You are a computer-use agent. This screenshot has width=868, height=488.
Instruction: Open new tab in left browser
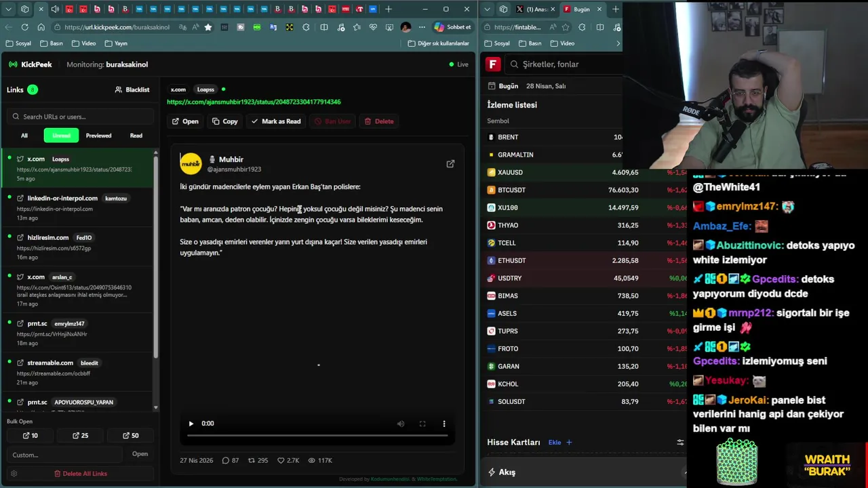coord(389,9)
